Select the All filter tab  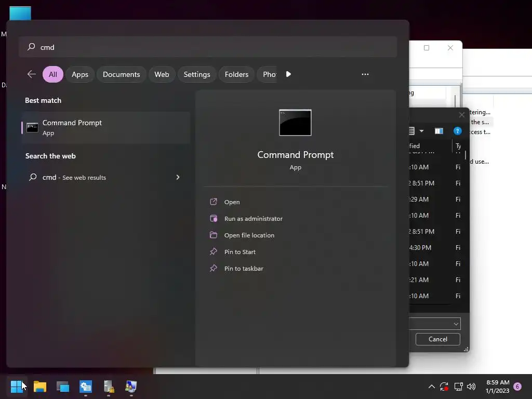pos(53,74)
